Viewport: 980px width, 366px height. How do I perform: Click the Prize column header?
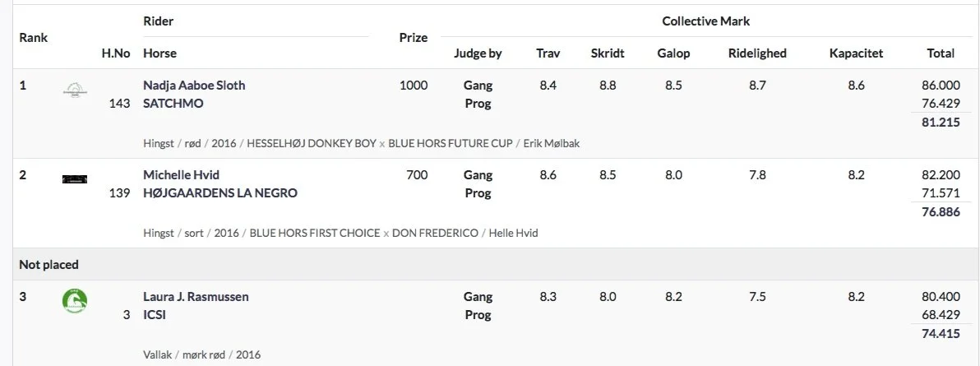coord(413,37)
